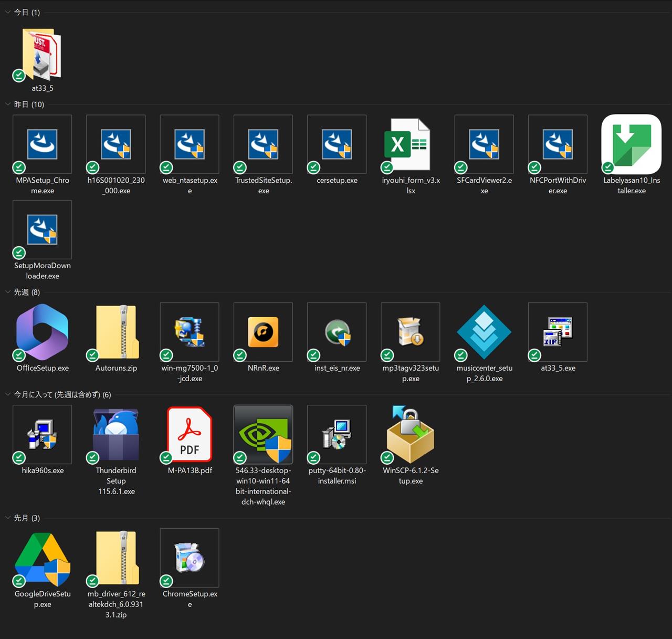This screenshot has height=639, width=672.
Task: Click putty-64bit-0.80-installer.msi icon
Action: click(337, 434)
